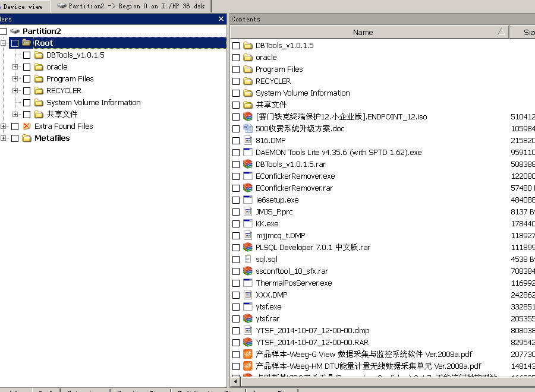Click the EConfickerRemover.exe application icon

248,176
